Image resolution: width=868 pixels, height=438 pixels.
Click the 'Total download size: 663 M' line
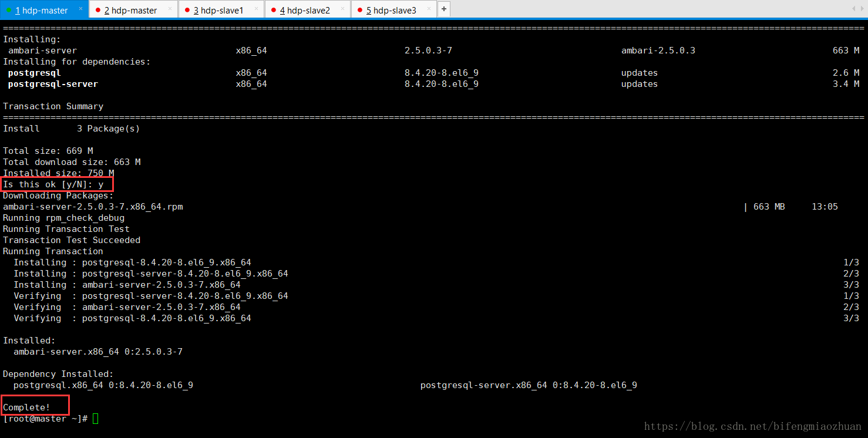coord(72,162)
